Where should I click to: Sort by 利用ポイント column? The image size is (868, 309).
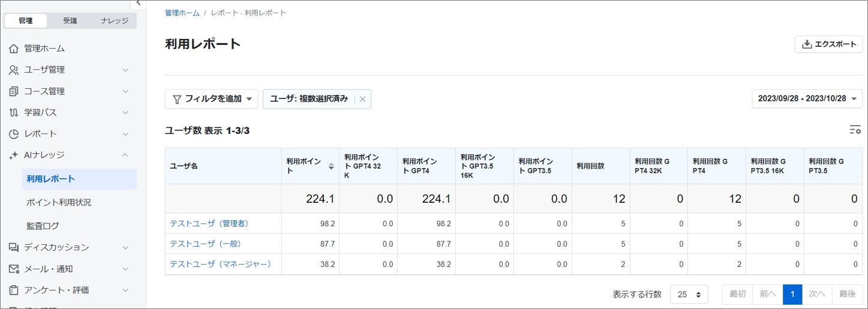(x=331, y=166)
